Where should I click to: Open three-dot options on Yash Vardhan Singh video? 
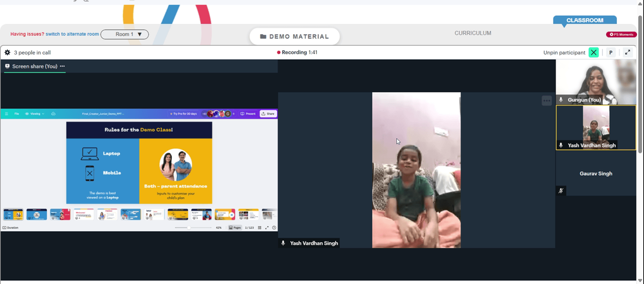tap(546, 100)
